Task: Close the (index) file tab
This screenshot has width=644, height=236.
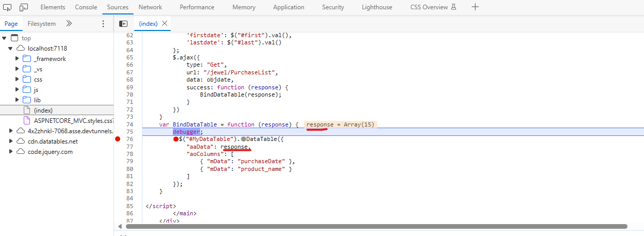Action: [165, 24]
